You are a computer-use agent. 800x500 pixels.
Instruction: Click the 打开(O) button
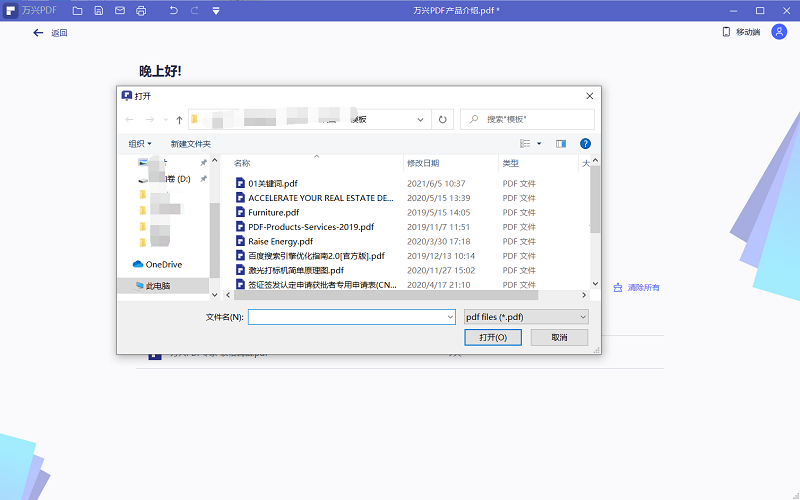point(493,338)
